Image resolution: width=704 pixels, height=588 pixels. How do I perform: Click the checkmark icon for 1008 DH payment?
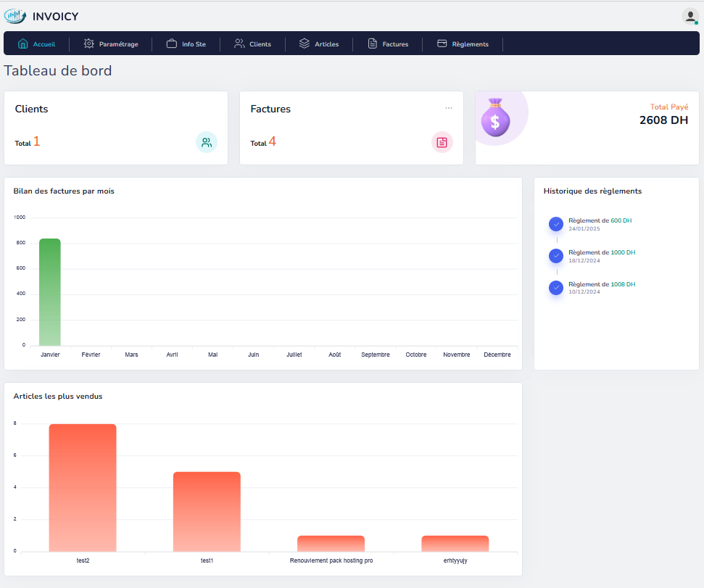(556, 288)
